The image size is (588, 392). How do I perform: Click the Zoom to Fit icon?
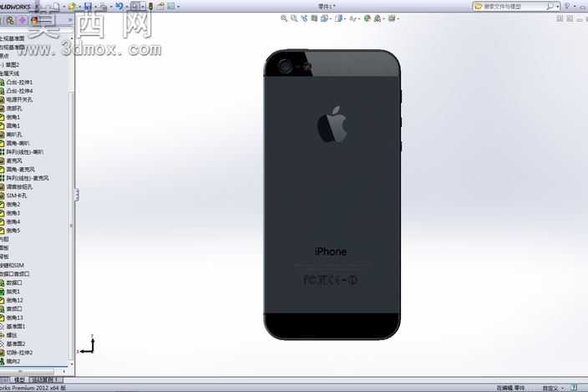[284, 18]
